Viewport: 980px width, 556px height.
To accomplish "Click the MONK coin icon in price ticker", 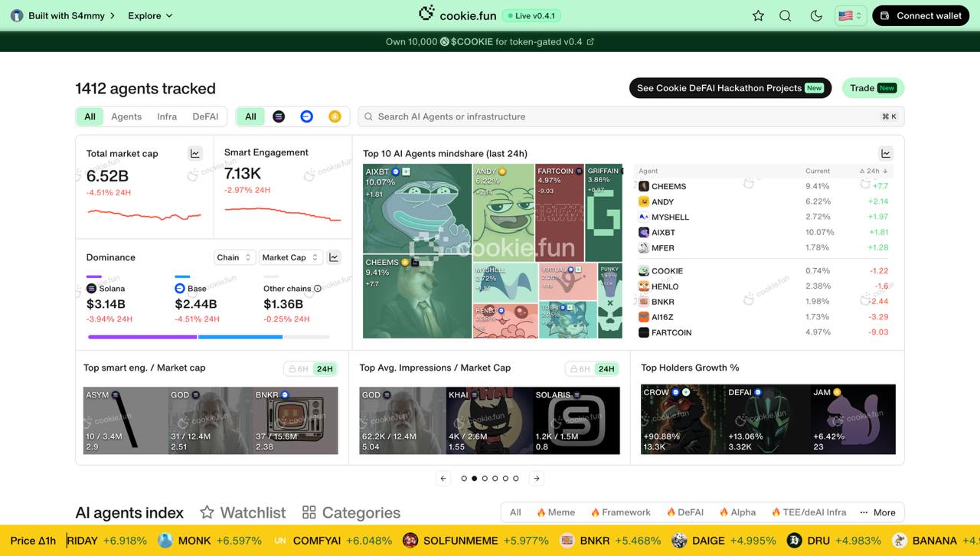I will pos(165,541).
